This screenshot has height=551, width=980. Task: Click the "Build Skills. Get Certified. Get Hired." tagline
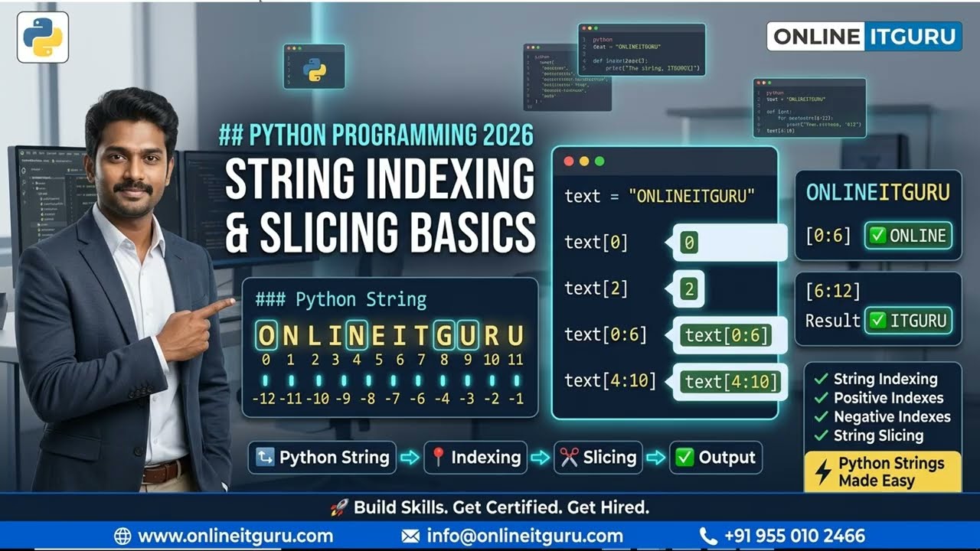[501, 507]
